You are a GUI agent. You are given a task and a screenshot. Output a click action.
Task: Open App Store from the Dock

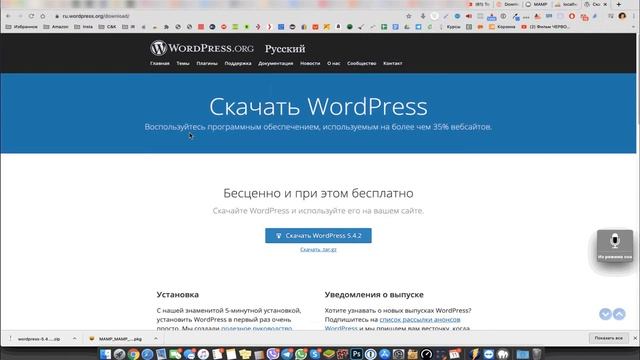[x=384, y=354]
